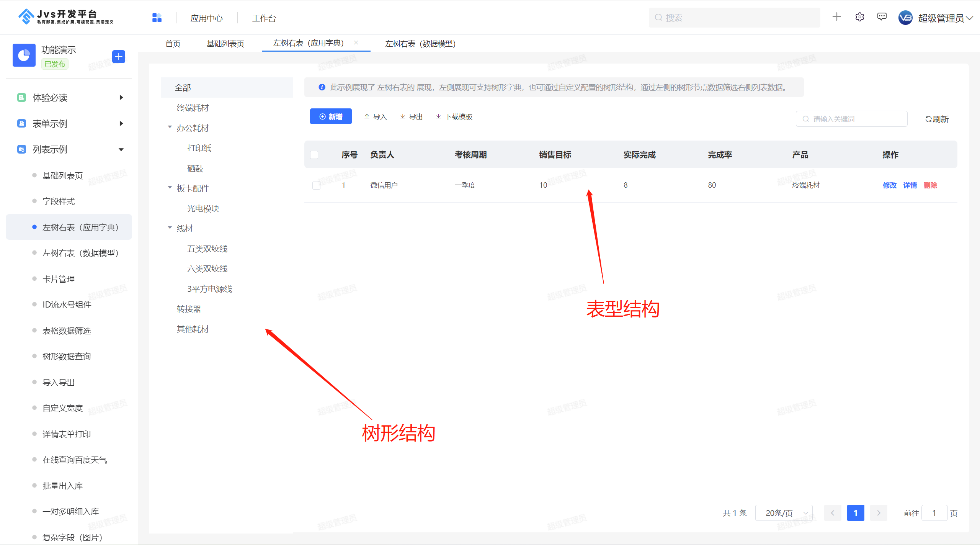Click the top 搜索 input field
Viewport: 980px width, 545px height.
coord(734,18)
